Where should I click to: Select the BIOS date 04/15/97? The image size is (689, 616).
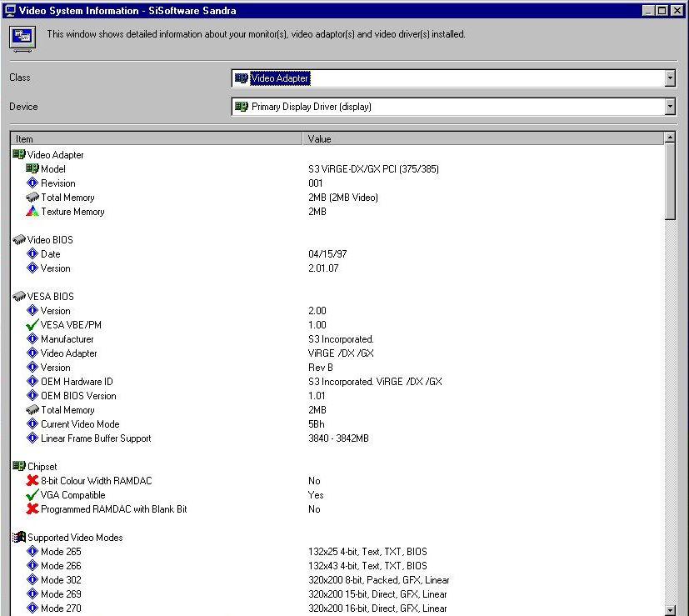coord(327,254)
